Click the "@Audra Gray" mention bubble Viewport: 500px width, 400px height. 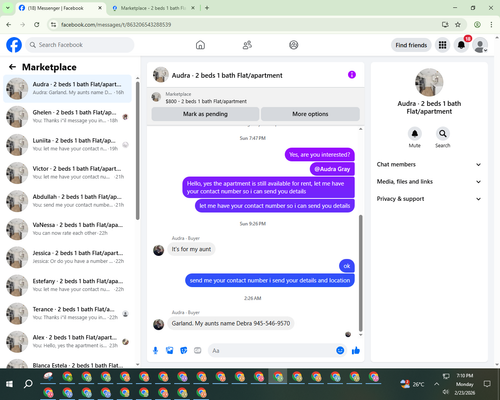332,169
